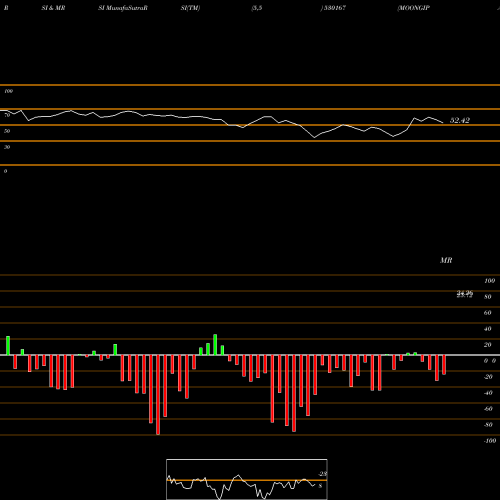Click the 'SI & MR' header text
Viewport: 500px width, 500px height.
53,8
